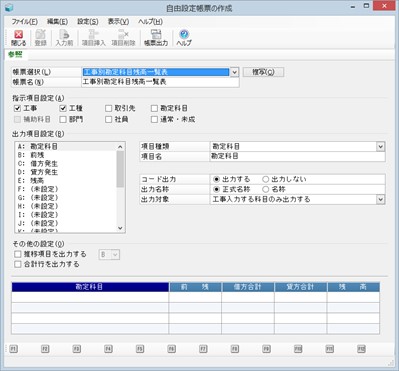
Task: Check the 社員 checkbox
Action: [108, 119]
